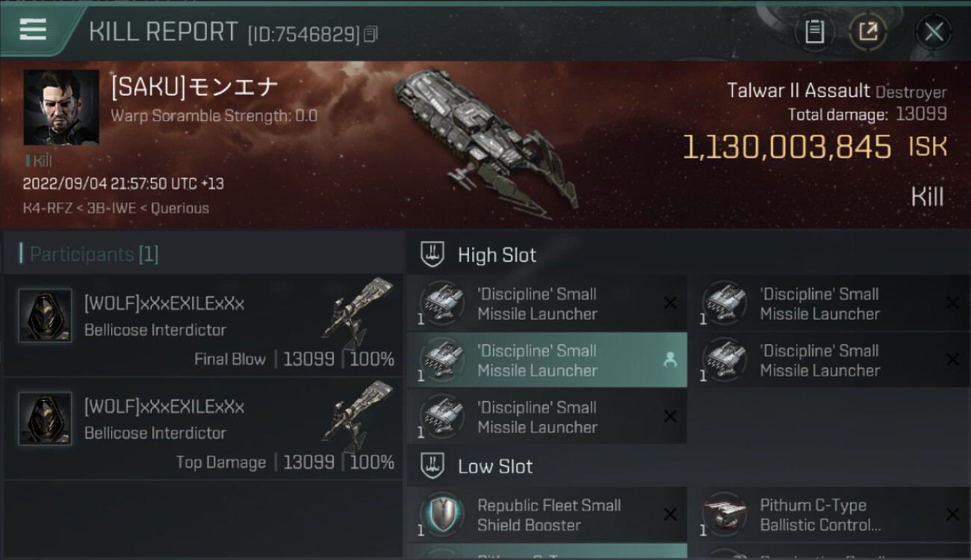Click the Top Damage [WOLF]xXxEXILExXx name

164,408
